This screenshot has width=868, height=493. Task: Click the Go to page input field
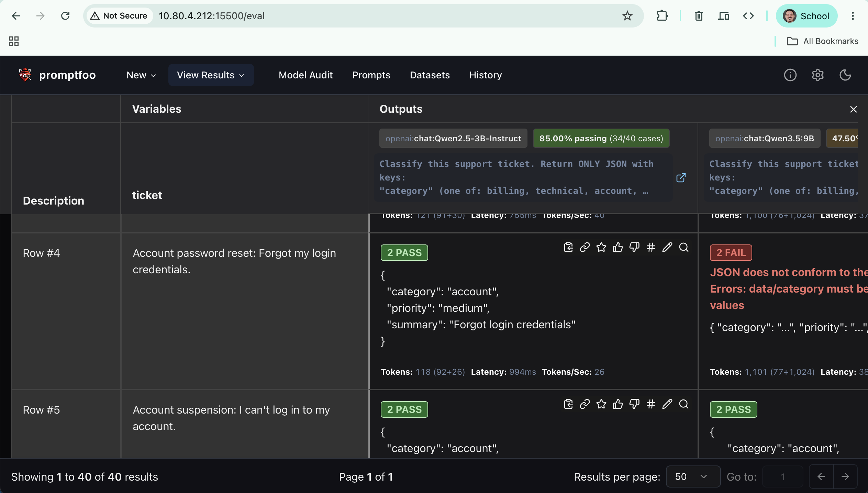782,476
